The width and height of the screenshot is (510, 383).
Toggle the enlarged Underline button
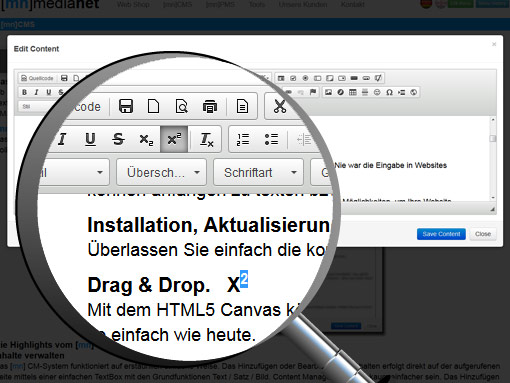[90, 139]
